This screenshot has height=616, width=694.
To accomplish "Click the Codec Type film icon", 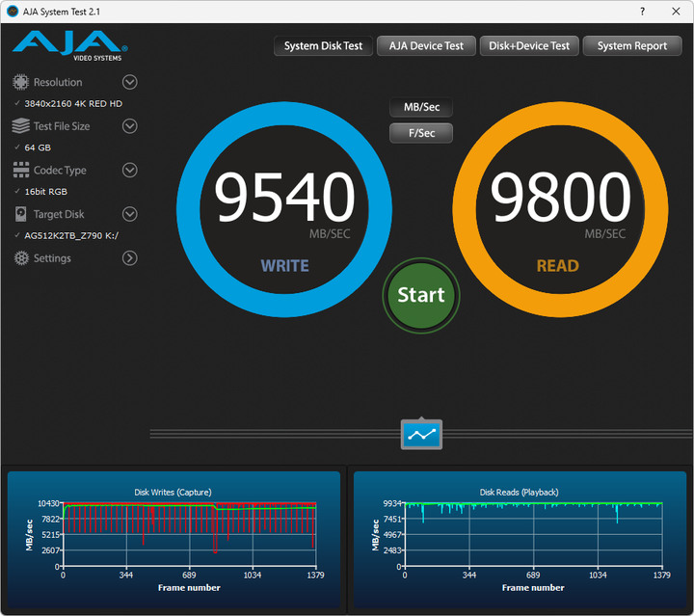I will coord(21,170).
